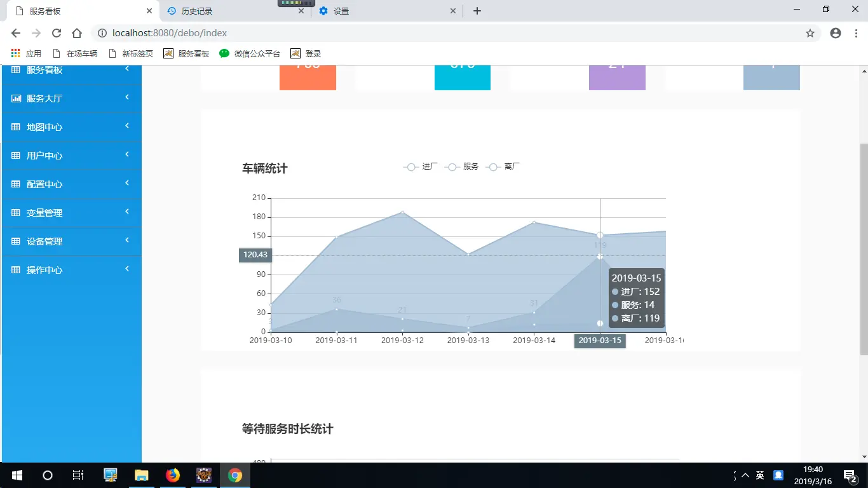The height and width of the screenshot is (488, 868).
Task: Expand the 服务大厅 sidebar menu arrow
Action: (x=127, y=97)
